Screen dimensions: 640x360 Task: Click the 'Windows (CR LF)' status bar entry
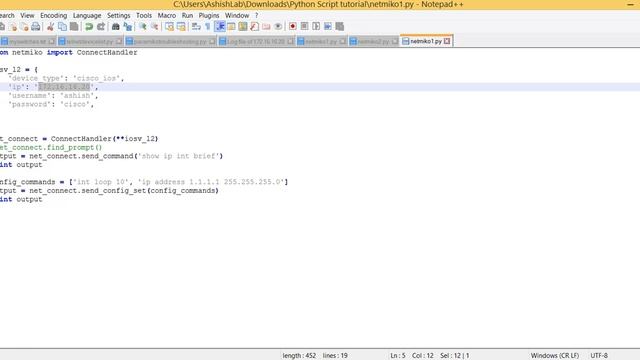click(x=555, y=356)
